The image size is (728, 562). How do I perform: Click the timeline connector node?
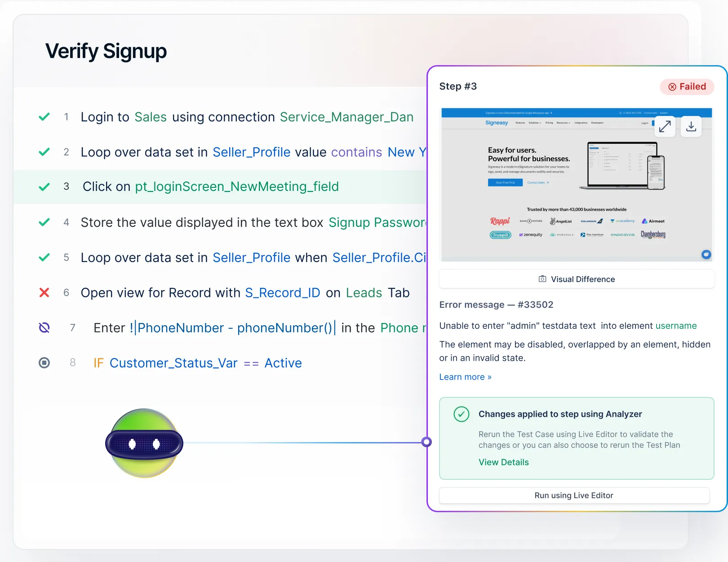(426, 442)
